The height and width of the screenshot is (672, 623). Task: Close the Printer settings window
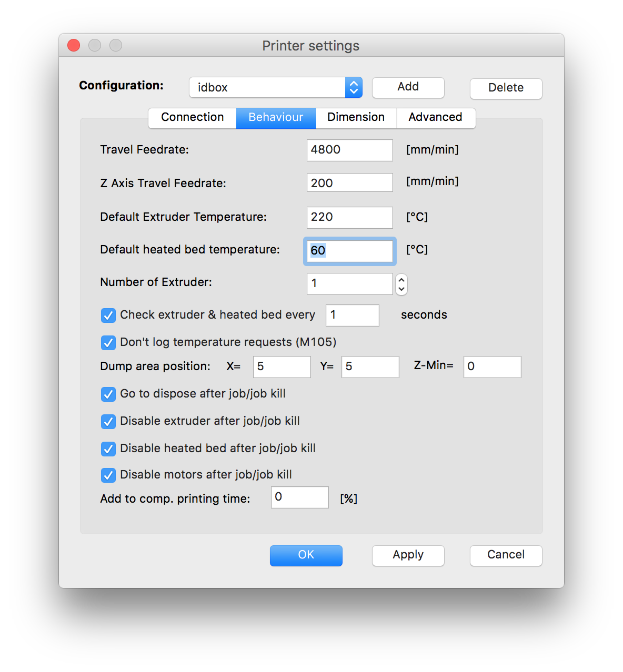74,46
